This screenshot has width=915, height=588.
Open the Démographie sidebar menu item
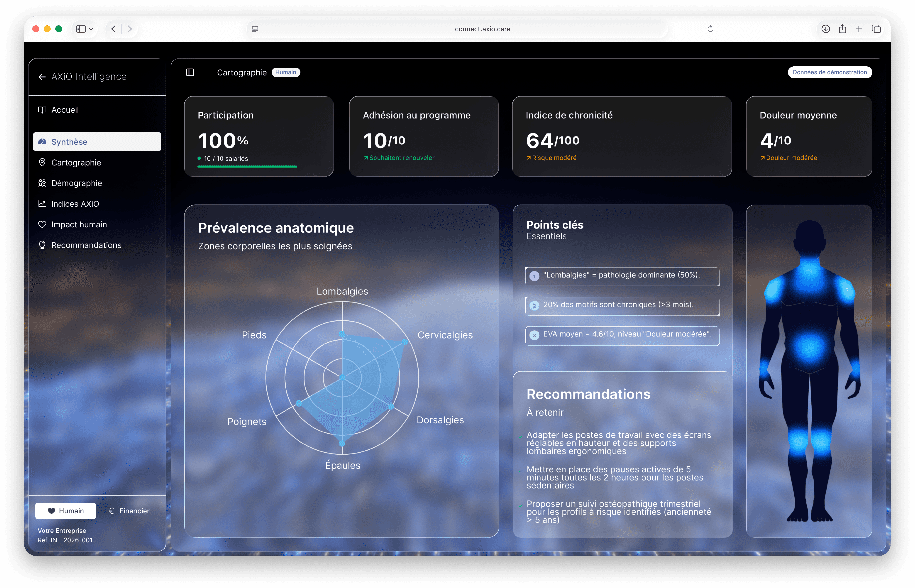[76, 183]
